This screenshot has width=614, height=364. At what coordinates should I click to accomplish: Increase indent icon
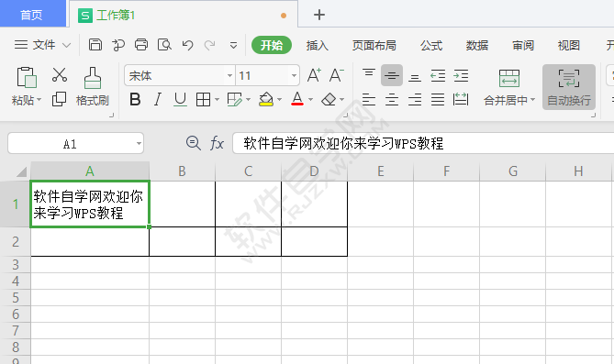point(461,75)
